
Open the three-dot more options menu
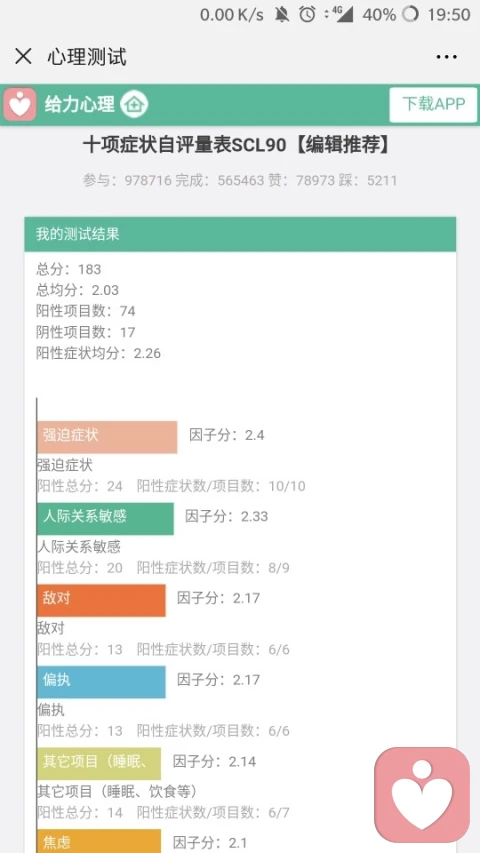[x=446, y=57]
